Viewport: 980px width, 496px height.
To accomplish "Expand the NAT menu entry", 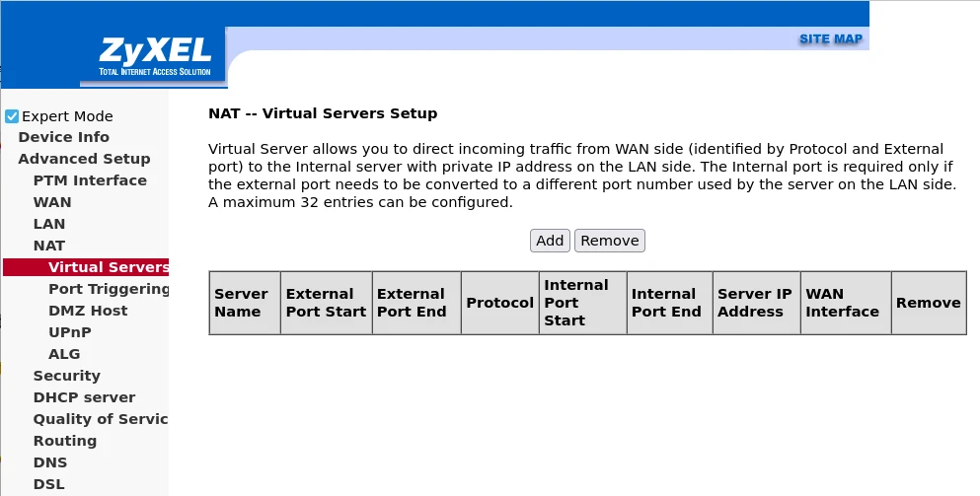I will pyautogui.click(x=49, y=246).
